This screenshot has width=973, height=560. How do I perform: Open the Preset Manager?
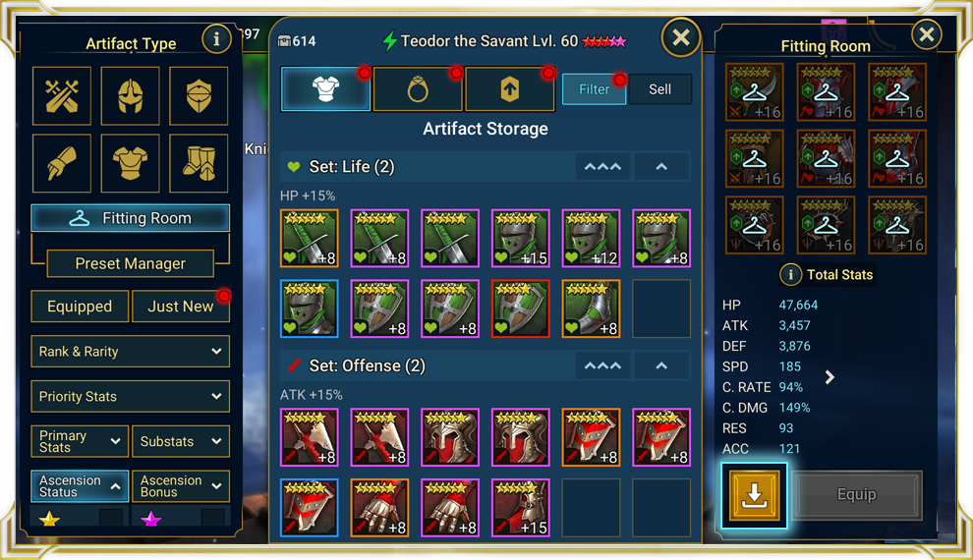(x=131, y=263)
